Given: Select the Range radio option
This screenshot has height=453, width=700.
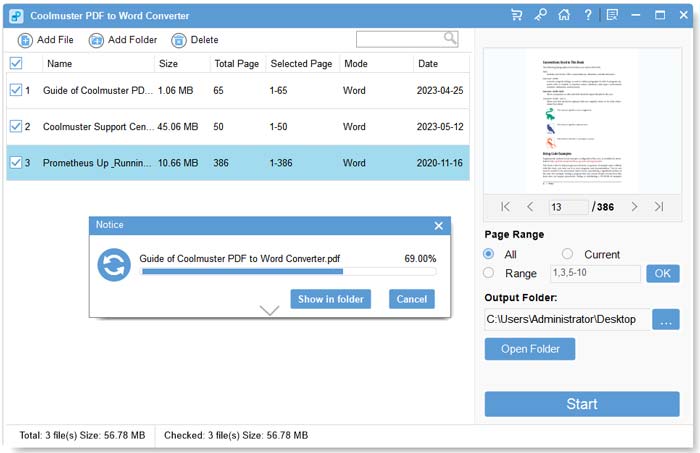Looking at the screenshot, I should point(489,273).
